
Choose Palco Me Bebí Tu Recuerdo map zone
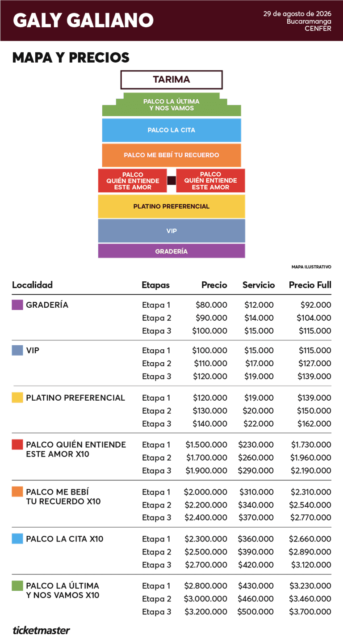pos(171,155)
